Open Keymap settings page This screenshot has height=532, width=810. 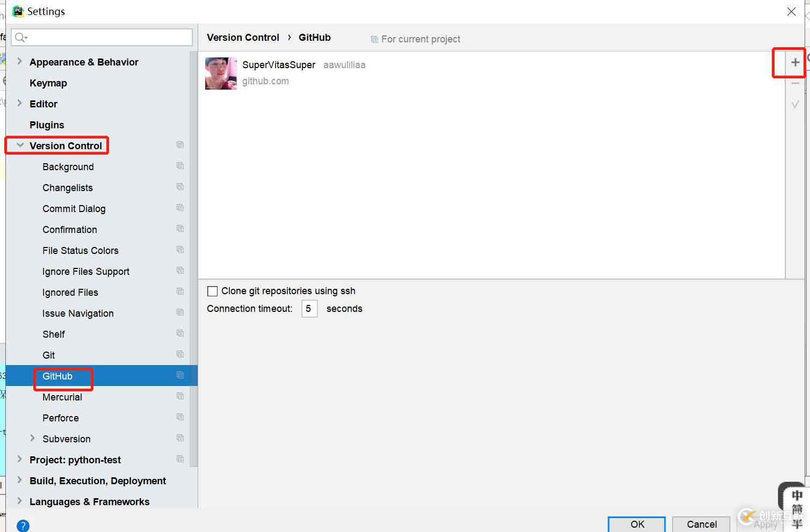[48, 83]
